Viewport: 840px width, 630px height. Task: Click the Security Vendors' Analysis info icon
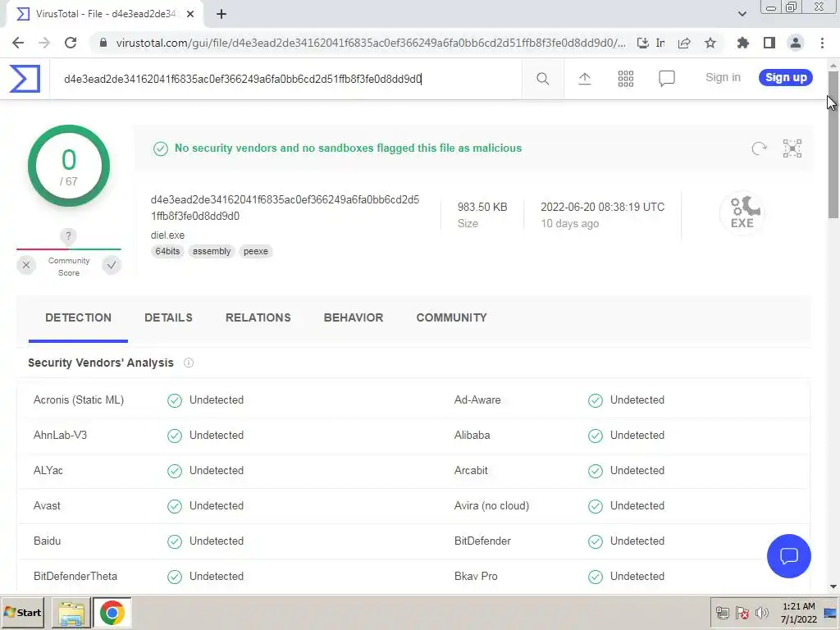(x=189, y=363)
